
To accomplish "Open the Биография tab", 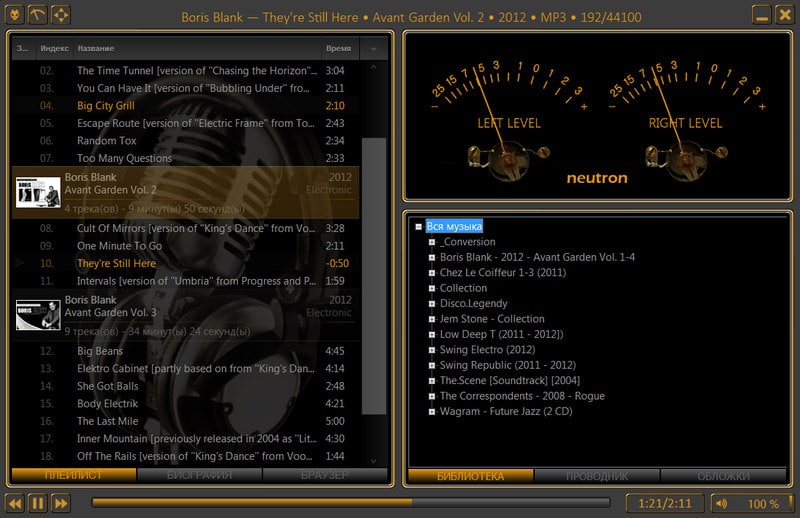I will pyautogui.click(x=199, y=475).
